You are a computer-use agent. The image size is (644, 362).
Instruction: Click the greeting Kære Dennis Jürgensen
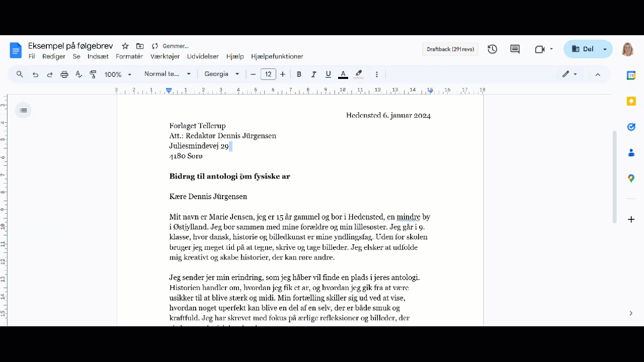208,197
